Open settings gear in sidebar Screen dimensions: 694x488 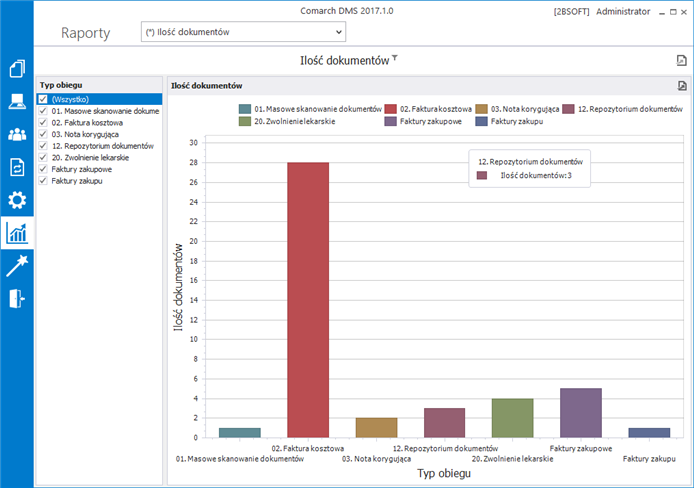click(17, 200)
